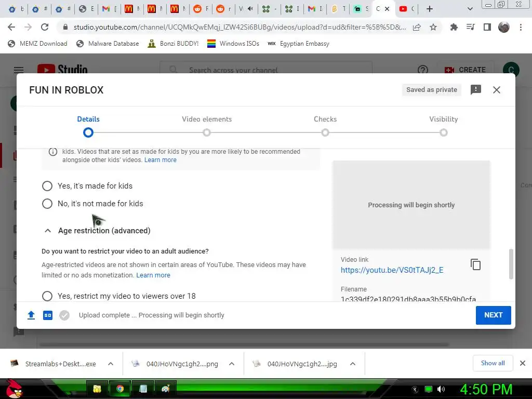Open the MEMZ Download bookmark
This screenshot has height=399, width=532.
tap(37, 44)
